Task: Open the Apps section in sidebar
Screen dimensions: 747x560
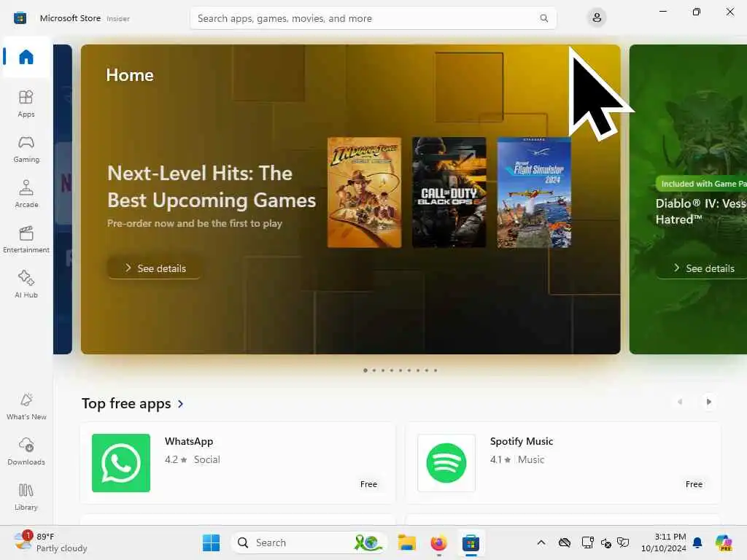Action: pyautogui.click(x=26, y=104)
